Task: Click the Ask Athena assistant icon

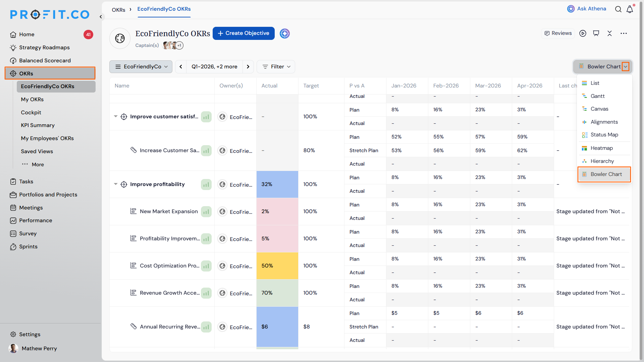Action: pyautogui.click(x=571, y=9)
